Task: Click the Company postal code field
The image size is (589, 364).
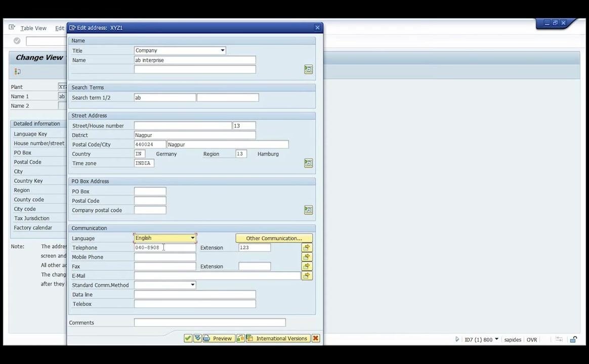Action: 150,210
